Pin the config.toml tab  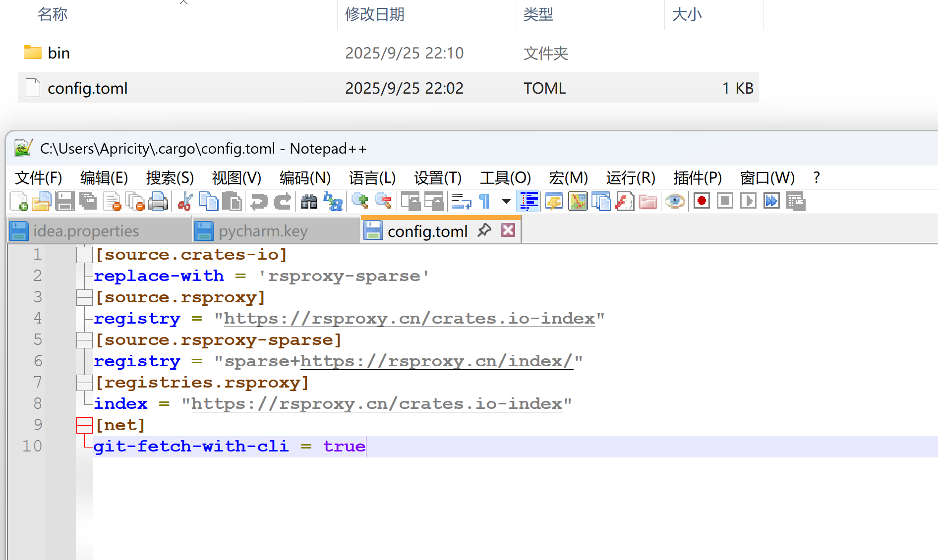point(484,230)
